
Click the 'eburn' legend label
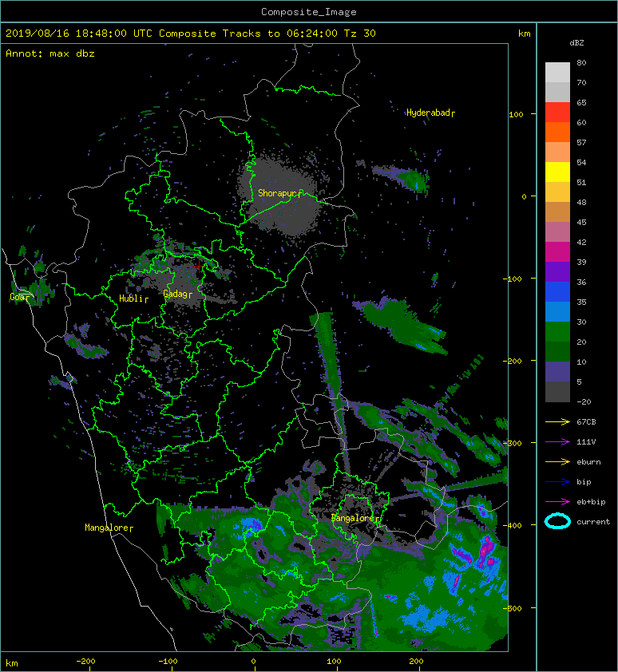(588, 462)
